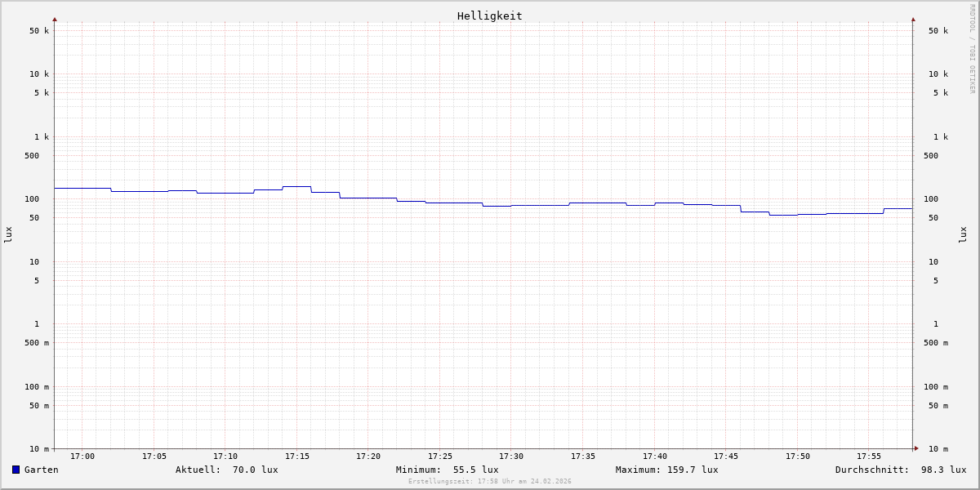The height and width of the screenshot is (490, 980).
Task: Pick the 17:45 tick on the time axis
Action: pyautogui.click(x=726, y=457)
